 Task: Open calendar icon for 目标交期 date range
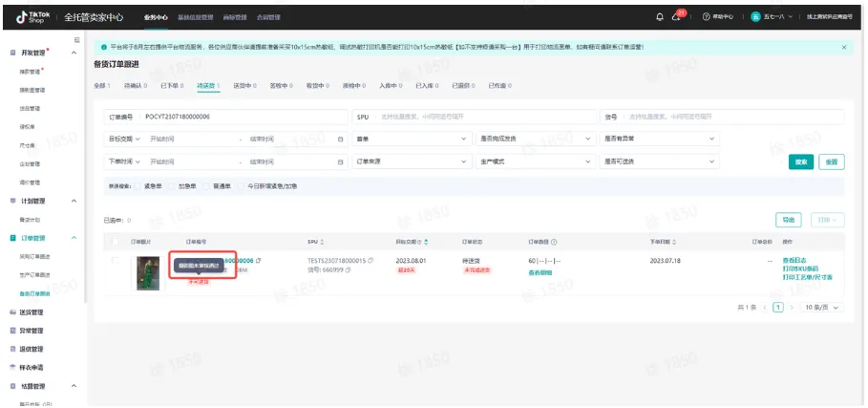[341, 139]
